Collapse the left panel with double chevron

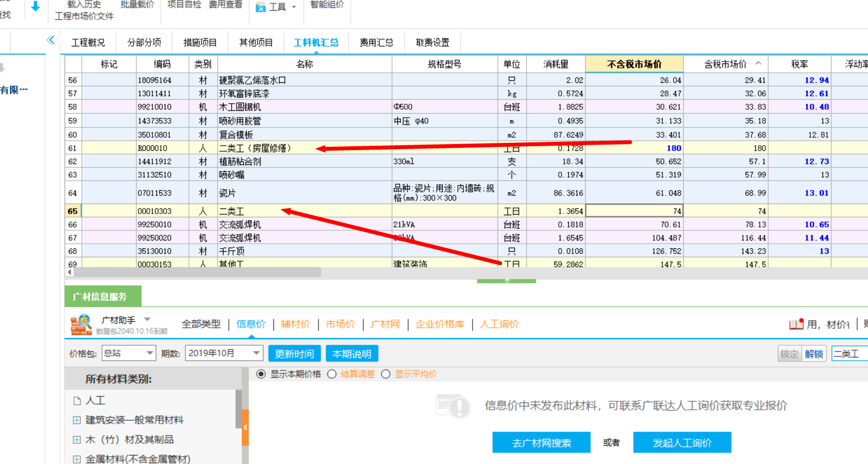click(x=51, y=40)
